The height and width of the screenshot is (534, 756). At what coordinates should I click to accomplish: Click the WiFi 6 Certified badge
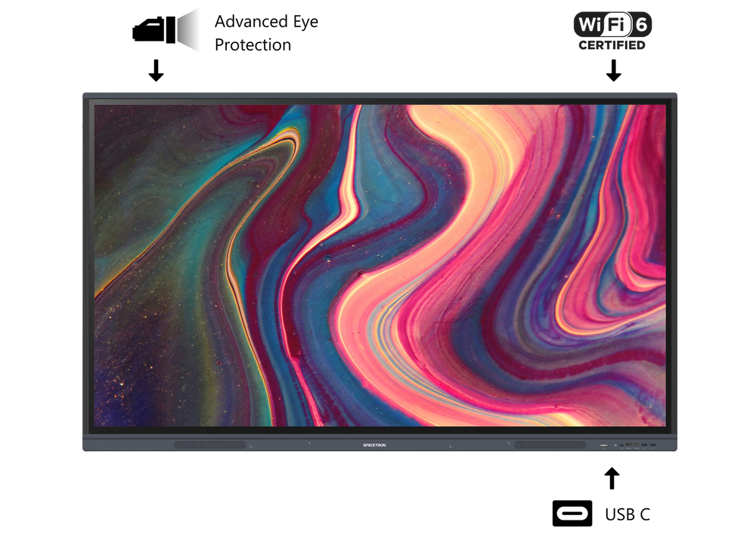(x=612, y=30)
